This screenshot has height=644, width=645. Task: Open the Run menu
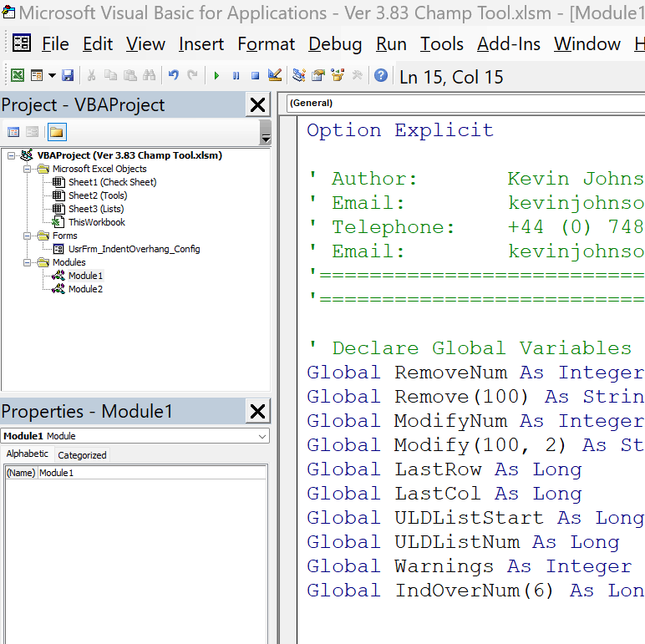[x=391, y=44]
